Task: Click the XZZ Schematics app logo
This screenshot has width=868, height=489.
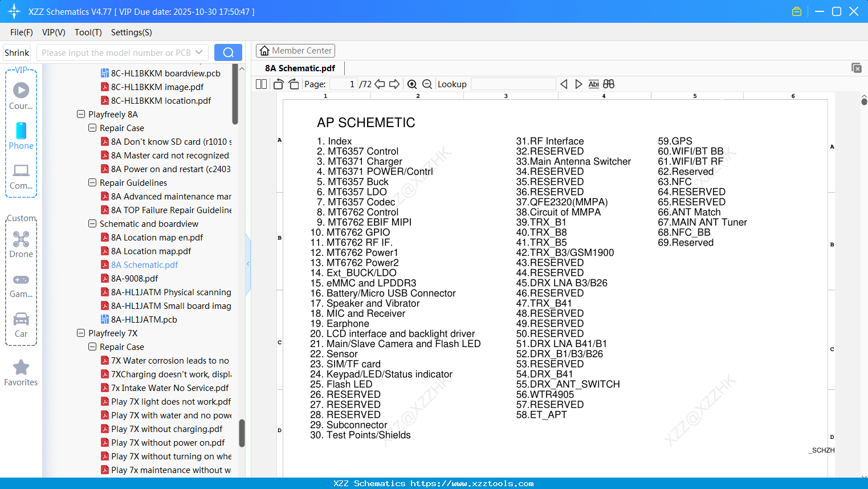Action: (x=14, y=11)
